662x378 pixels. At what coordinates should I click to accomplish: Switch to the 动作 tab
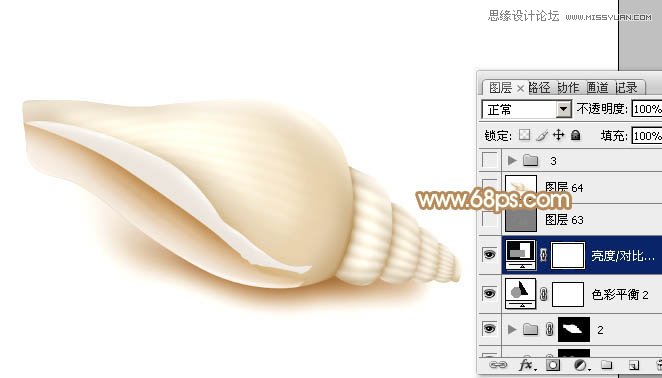click(568, 88)
